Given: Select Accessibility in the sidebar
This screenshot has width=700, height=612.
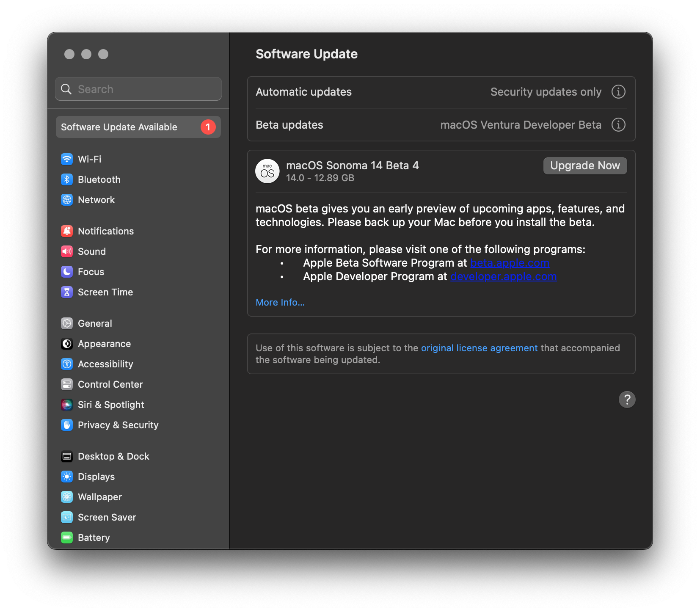Looking at the screenshot, I should (105, 364).
